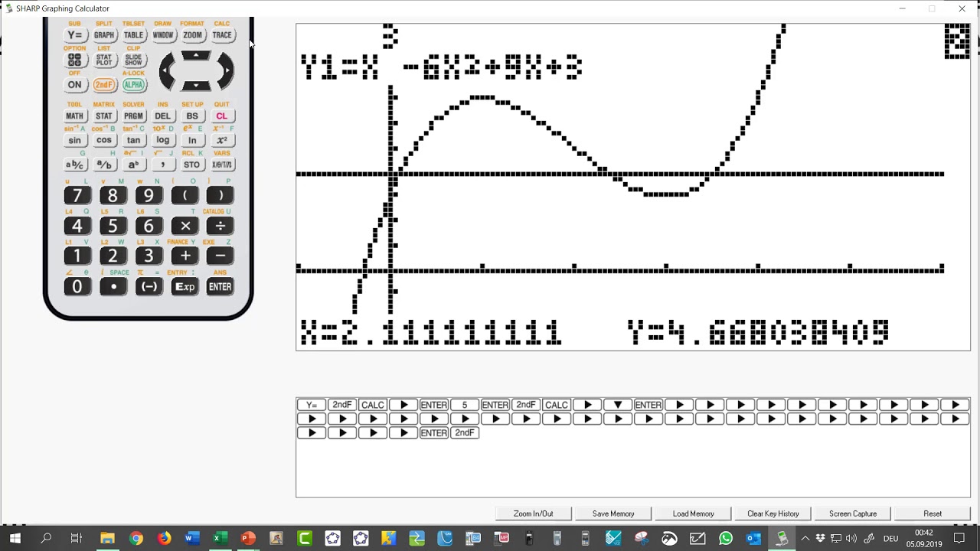Click Clear Key History button
This screenshot has width=980, height=551.
(x=773, y=514)
